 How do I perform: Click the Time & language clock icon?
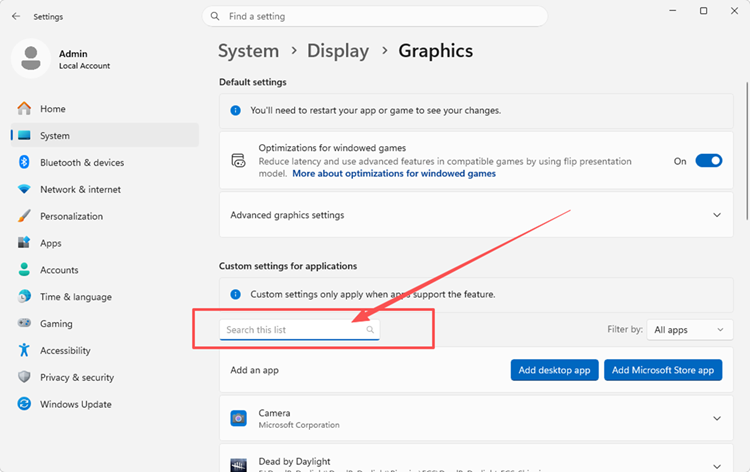coord(24,296)
